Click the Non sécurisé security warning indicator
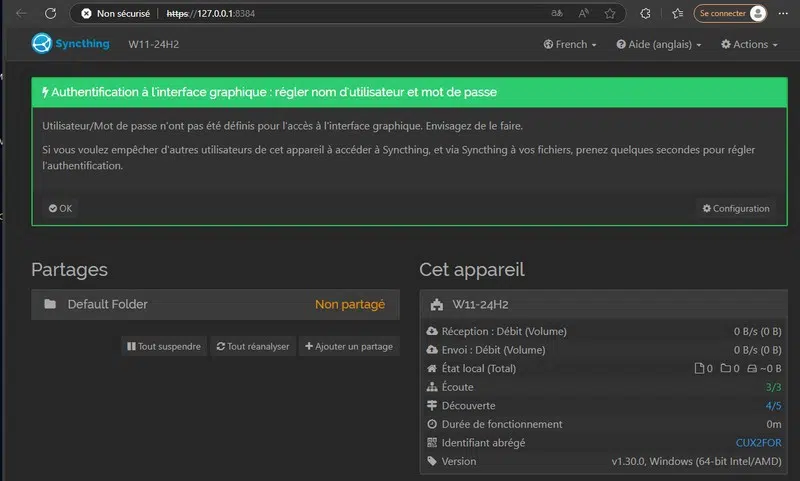800x481 pixels. (116, 14)
